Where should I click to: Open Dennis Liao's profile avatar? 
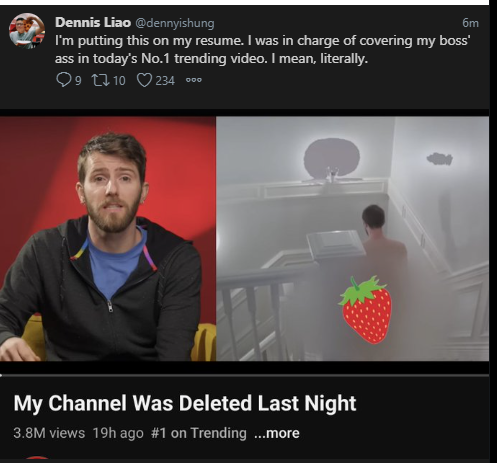27,31
